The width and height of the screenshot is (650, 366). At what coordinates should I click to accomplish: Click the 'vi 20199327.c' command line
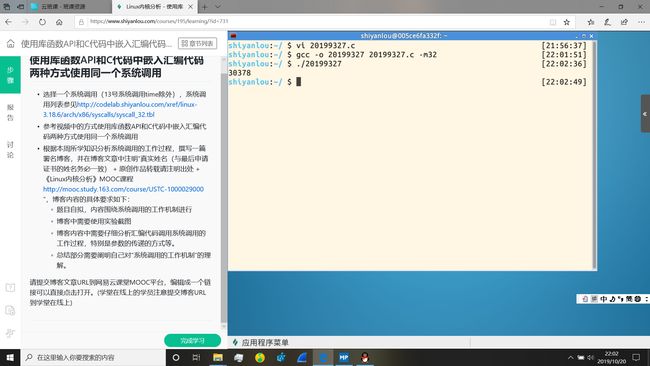pyautogui.click(x=325, y=45)
